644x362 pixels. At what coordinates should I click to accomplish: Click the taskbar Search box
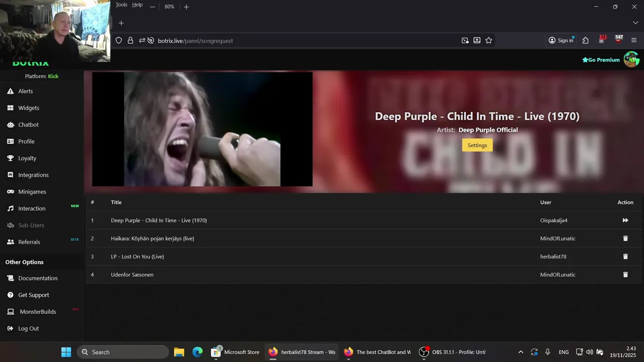pos(123,352)
